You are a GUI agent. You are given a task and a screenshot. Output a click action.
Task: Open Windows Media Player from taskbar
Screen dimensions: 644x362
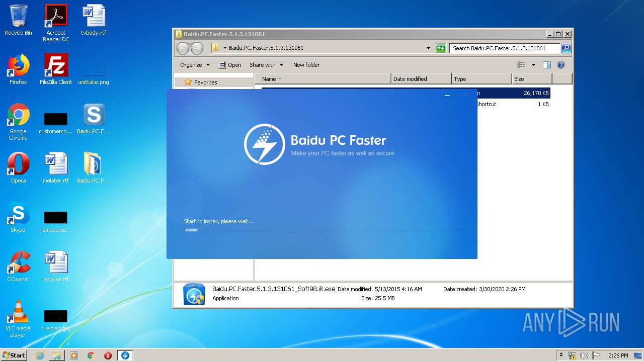point(74,355)
